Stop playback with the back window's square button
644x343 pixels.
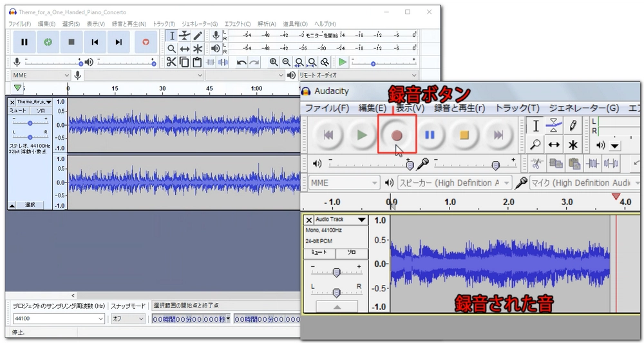71,42
